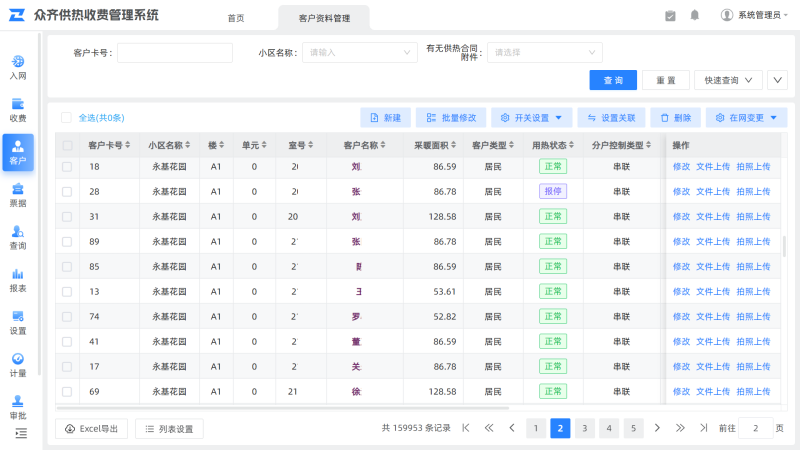The image size is (800, 450).
Task: Focus the 前往 page number input
Action: (x=755, y=428)
